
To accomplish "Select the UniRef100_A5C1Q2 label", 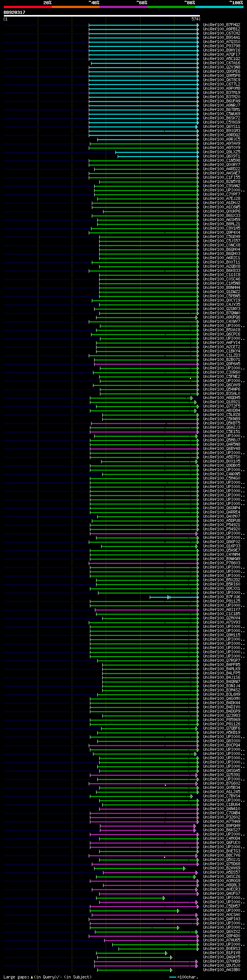I will pos(222,59).
